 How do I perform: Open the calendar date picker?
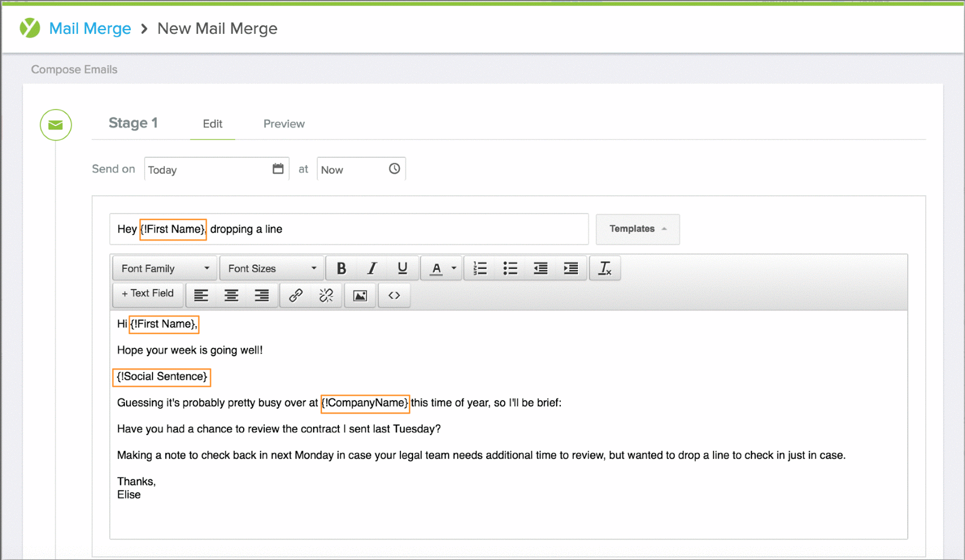[278, 169]
